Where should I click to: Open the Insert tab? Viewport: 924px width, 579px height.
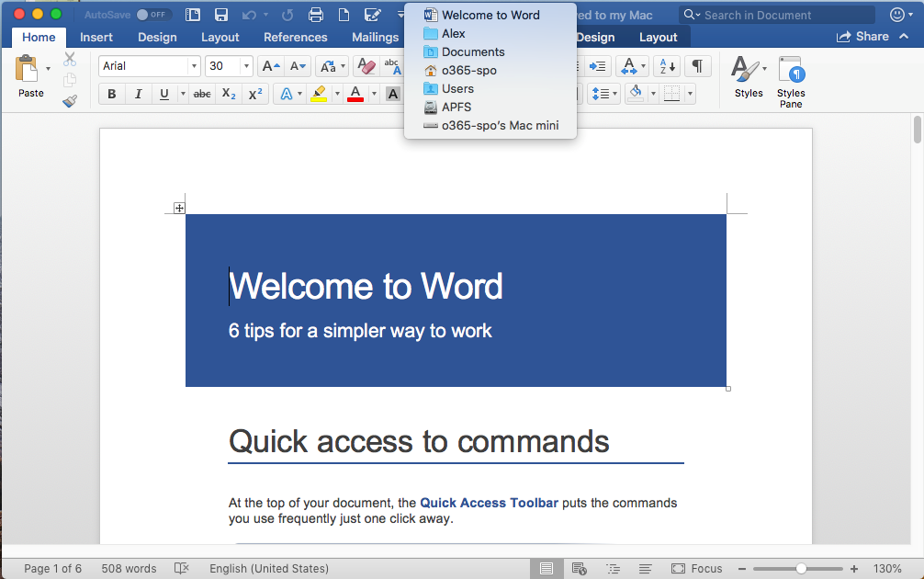click(x=96, y=37)
